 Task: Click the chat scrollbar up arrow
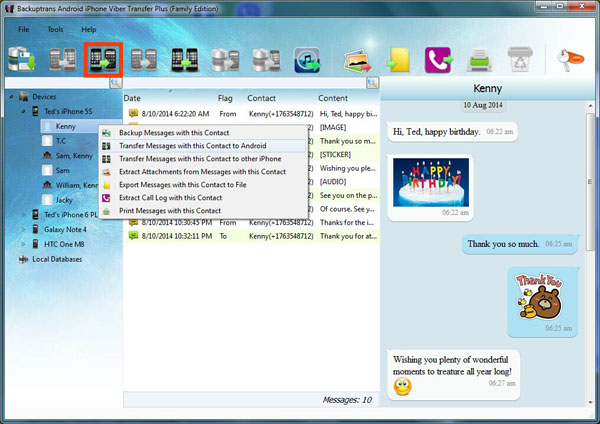point(591,106)
